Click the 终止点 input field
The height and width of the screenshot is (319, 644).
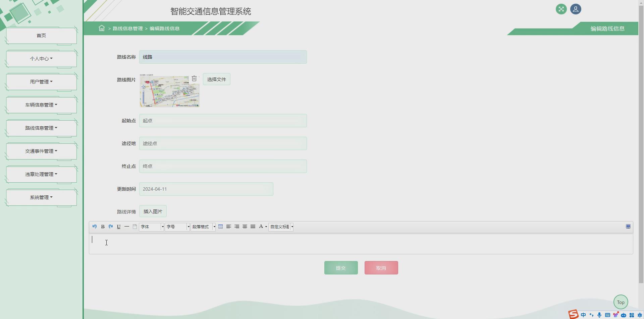pyautogui.click(x=223, y=166)
